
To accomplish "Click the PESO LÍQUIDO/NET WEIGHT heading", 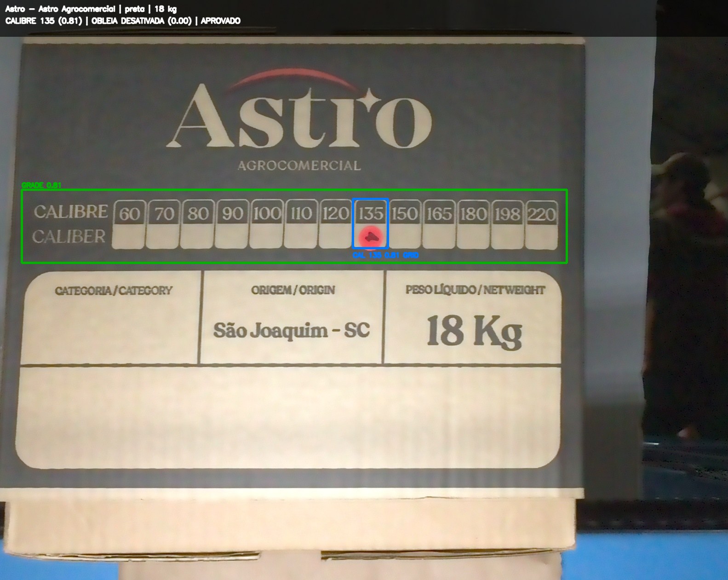I will (x=475, y=290).
